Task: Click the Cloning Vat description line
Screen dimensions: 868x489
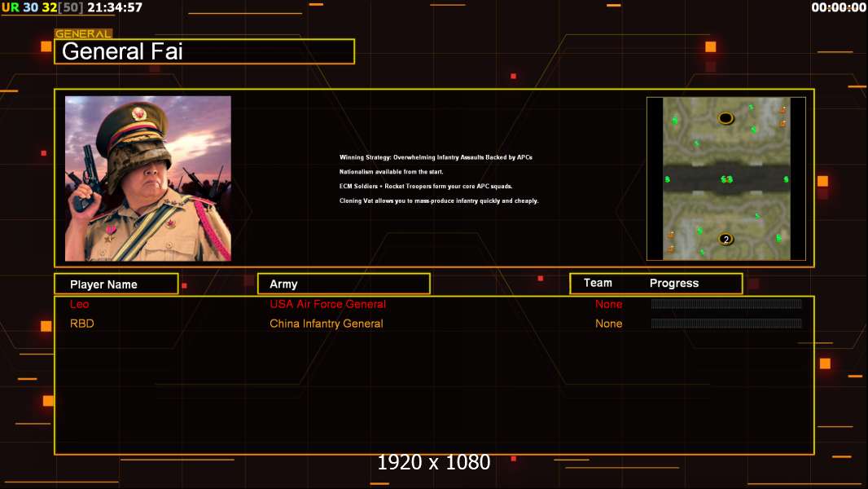Action: tap(439, 200)
